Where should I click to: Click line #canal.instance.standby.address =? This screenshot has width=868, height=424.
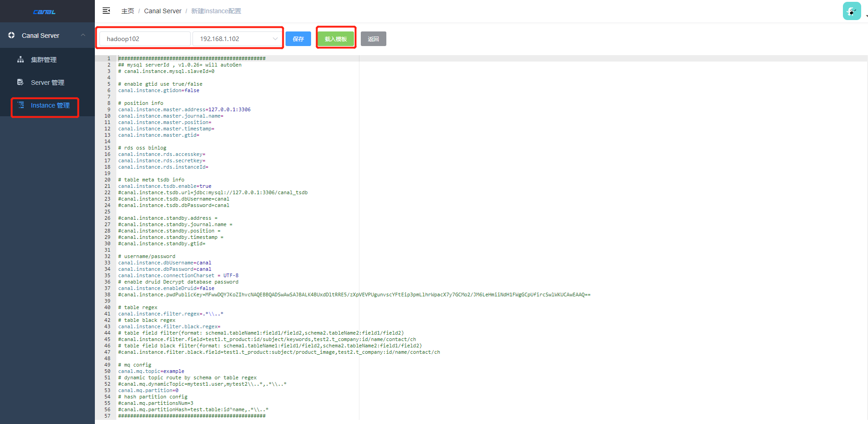coord(168,218)
